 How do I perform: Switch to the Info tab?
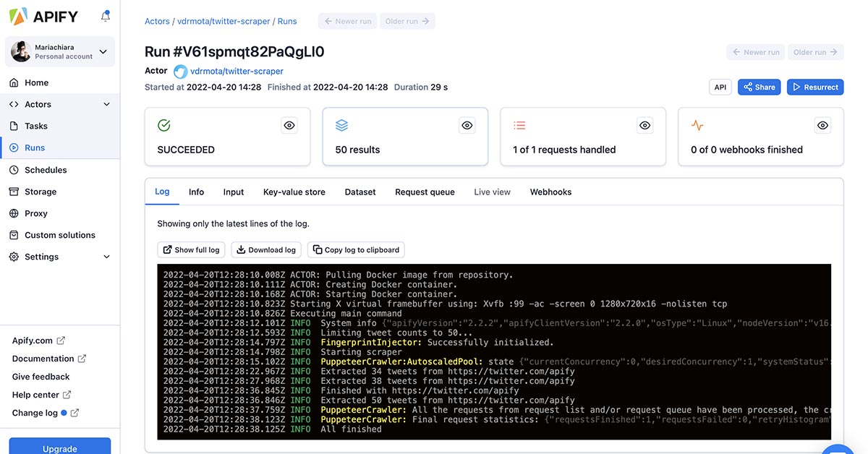click(x=197, y=192)
